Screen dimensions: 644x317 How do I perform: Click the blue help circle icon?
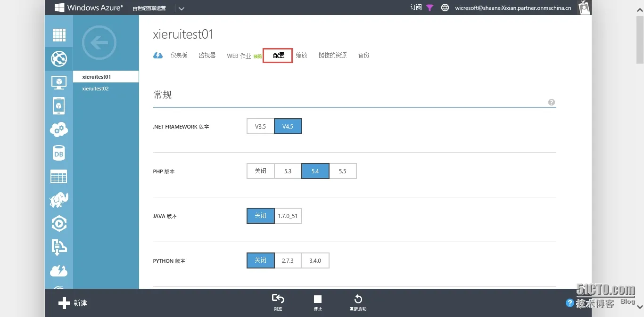(x=570, y=303)
